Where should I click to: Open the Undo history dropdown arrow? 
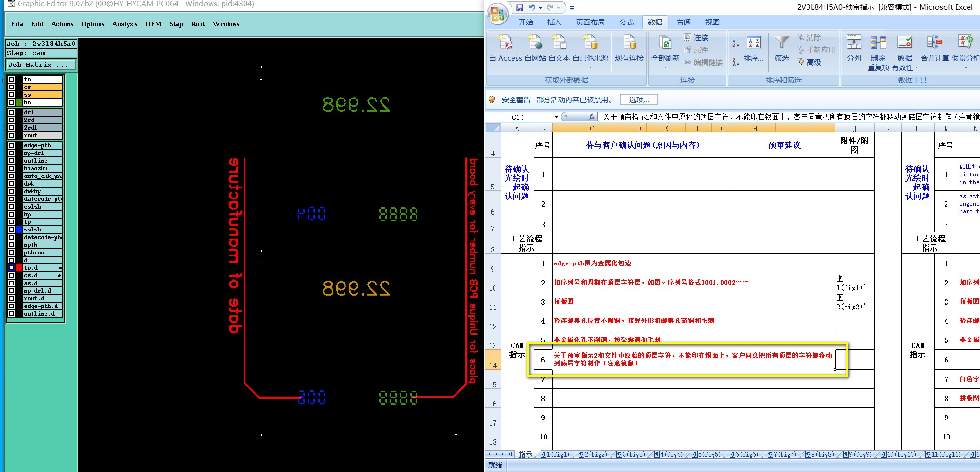click(540, 8)
